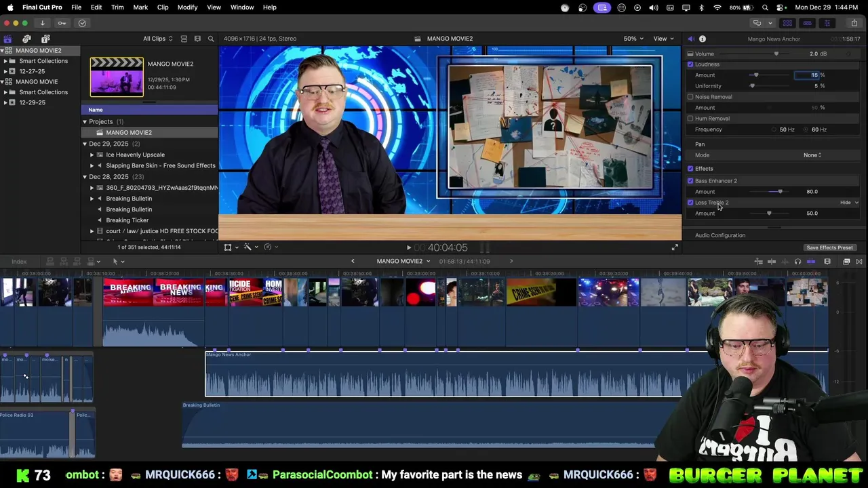Open the Modify menu
The height and width of the screenshot is (488, 868).
click(187, 7)
